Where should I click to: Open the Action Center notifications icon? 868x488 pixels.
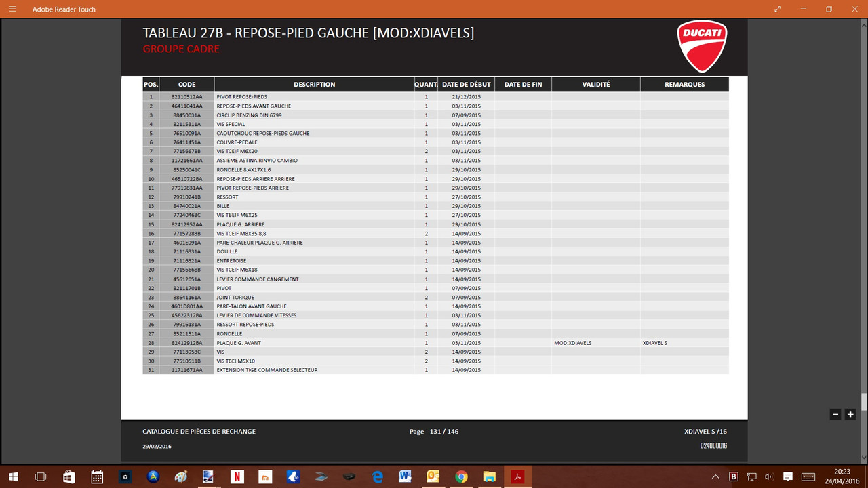[x=788, y=476]
